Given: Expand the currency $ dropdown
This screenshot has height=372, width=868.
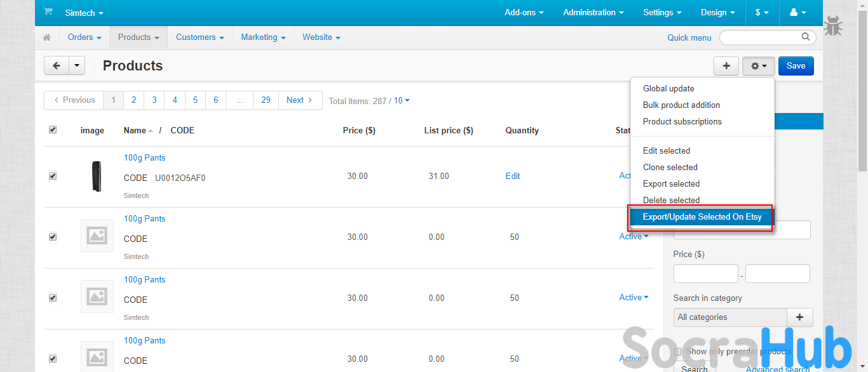Looking at the screenshot, I should click(762, 12).
